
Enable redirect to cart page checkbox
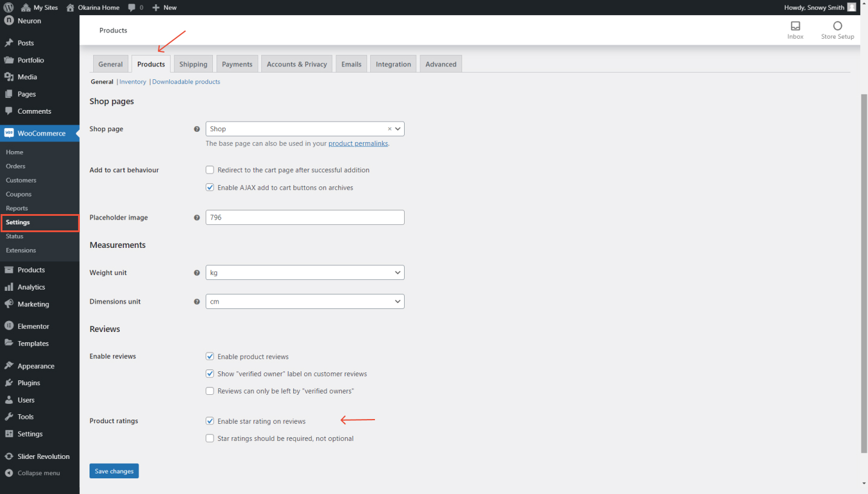pyautogui.click(x=210, y=170)
